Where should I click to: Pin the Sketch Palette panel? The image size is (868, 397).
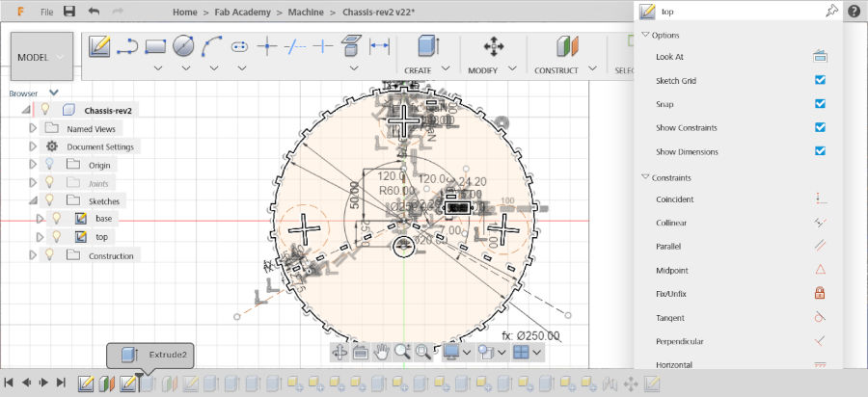pos(831,11)
